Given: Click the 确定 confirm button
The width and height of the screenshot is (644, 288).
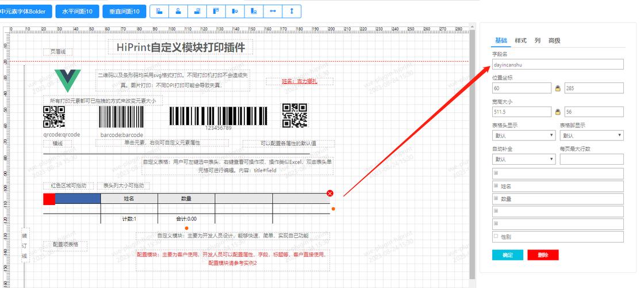Looking at the screenshot, I should 508,255.
